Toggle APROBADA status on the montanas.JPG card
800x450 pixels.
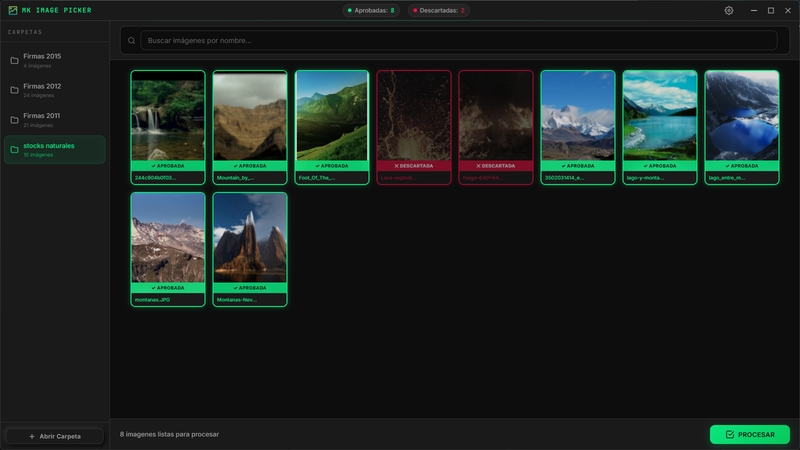pos(168,288)
